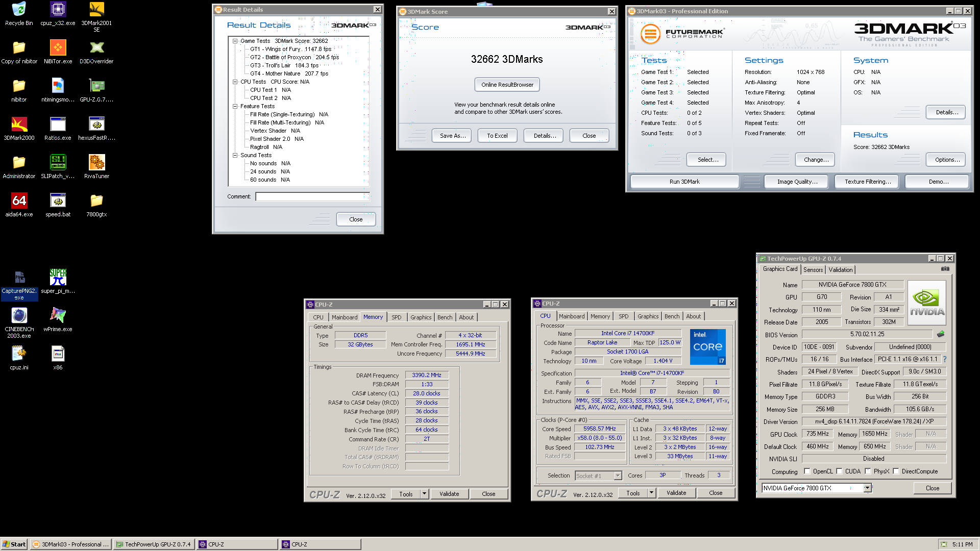Collapse the Feature Tests tree node
Screen dimensions: 980x551
(x=235, y=106)
